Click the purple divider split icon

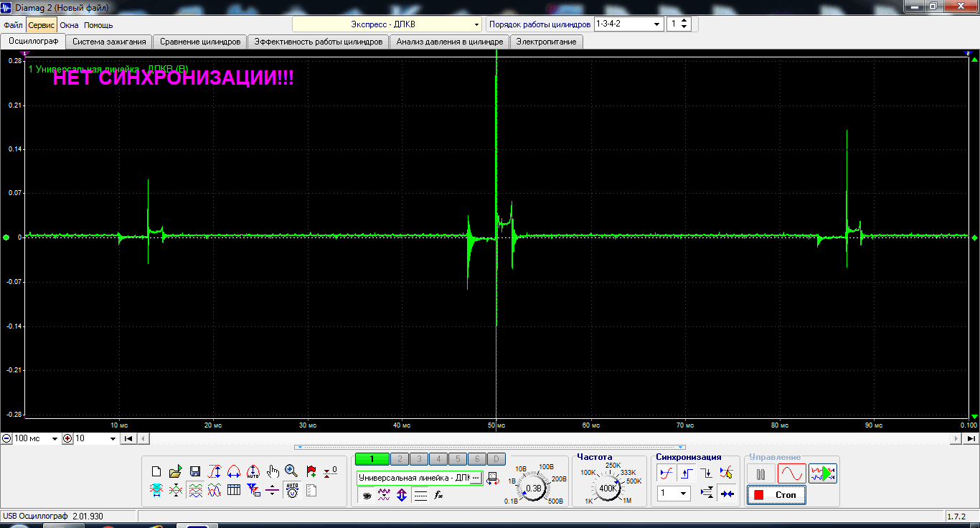coord(272,490)
